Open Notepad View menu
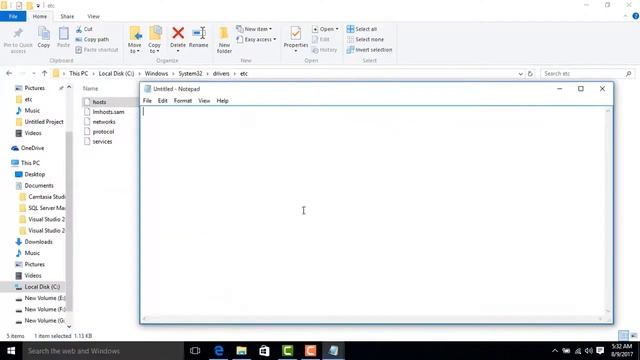The image size is (640, 360). [x=204, y=101]
